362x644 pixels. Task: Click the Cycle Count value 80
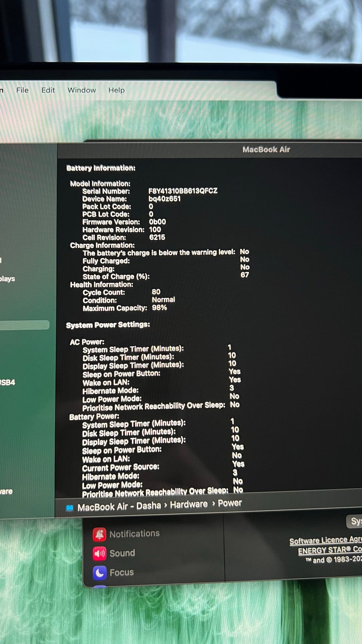pyautogui.click(x=156, y=292)
